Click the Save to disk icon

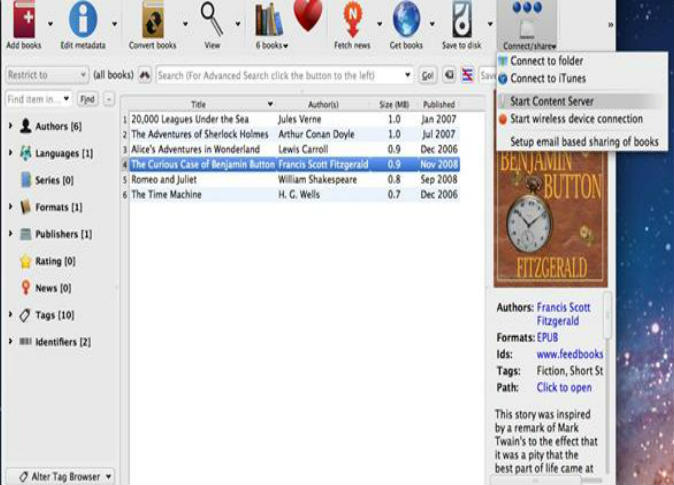461,20
